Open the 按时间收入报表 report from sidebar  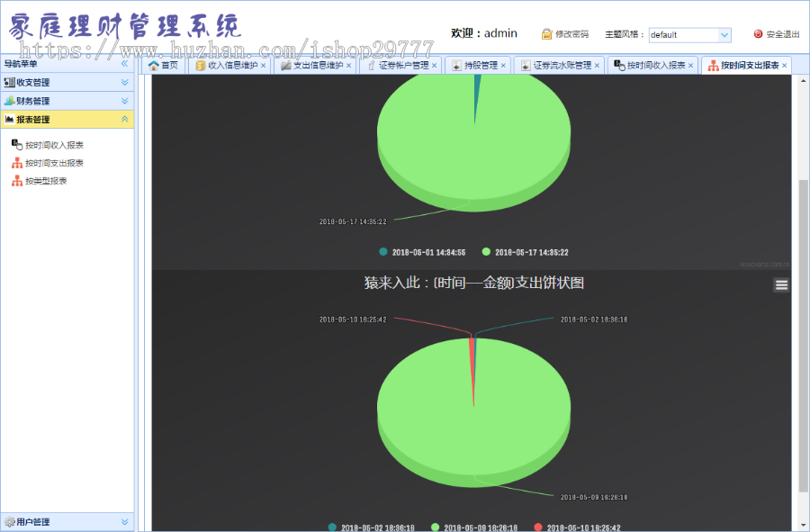56,144
